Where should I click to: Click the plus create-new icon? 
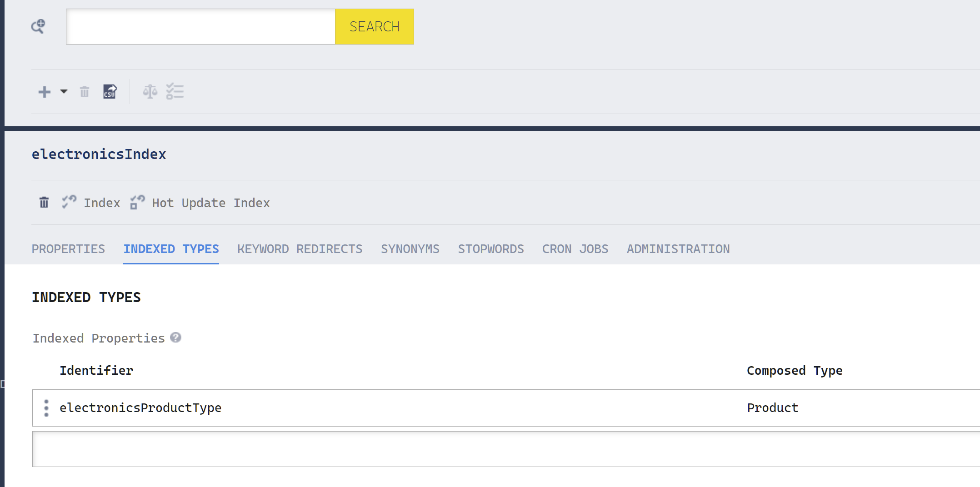pos(45,92)
